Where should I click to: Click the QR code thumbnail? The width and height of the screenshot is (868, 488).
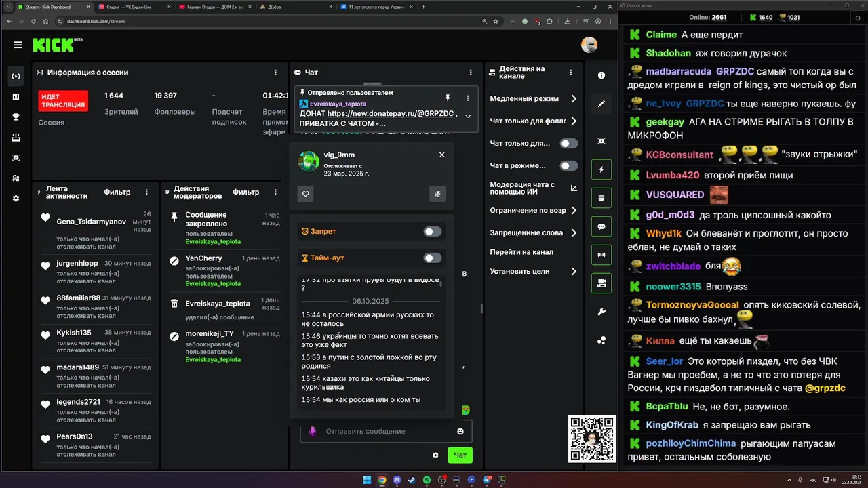(x=592, y=439)
